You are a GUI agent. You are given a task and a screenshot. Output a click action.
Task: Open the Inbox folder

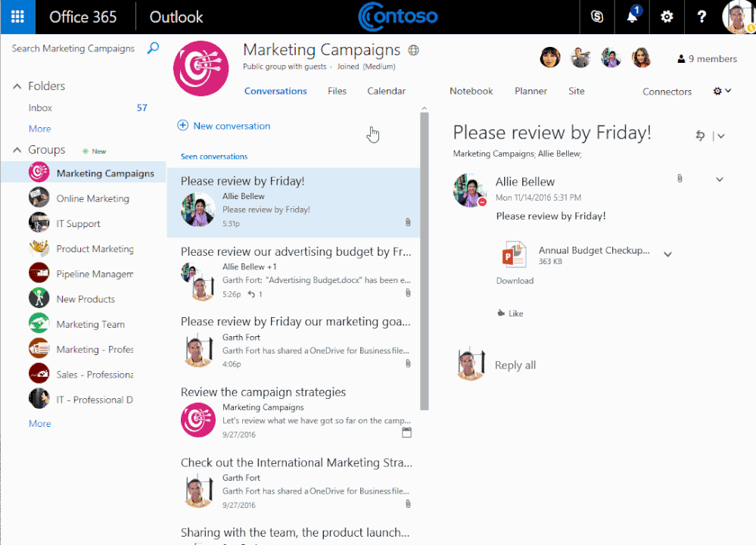[40, 107]
